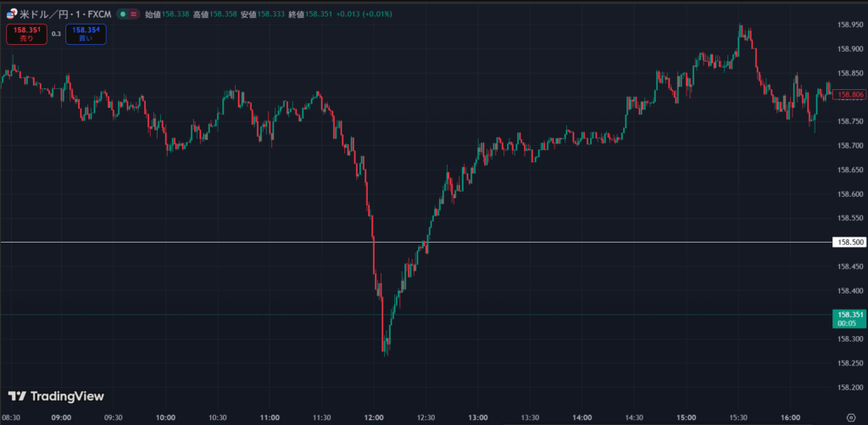Click the red 158.806 price label
Viewport: 868px width, 425px height.
click(849, 95)
